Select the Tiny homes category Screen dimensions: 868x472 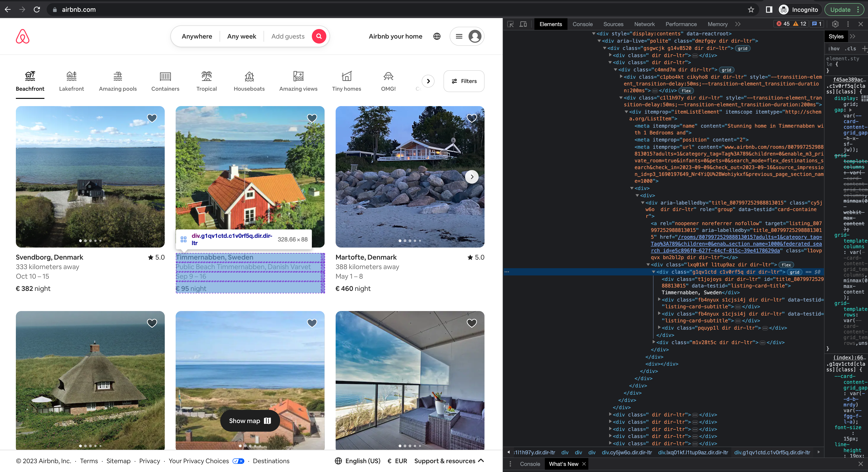point(346,81)
